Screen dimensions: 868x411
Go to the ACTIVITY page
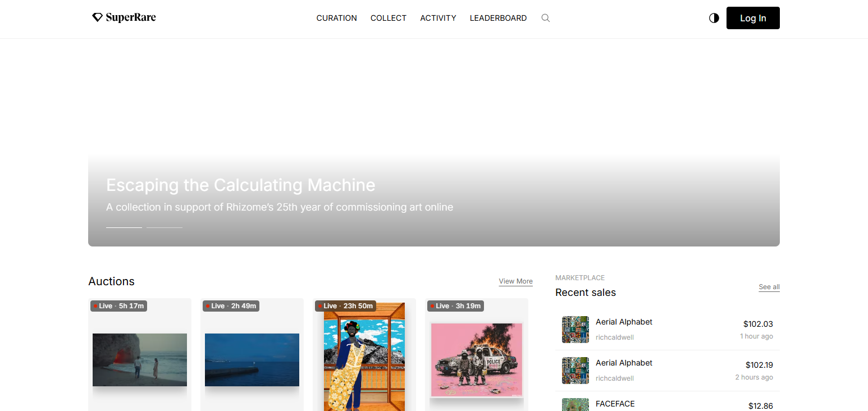tap(438, 18)
